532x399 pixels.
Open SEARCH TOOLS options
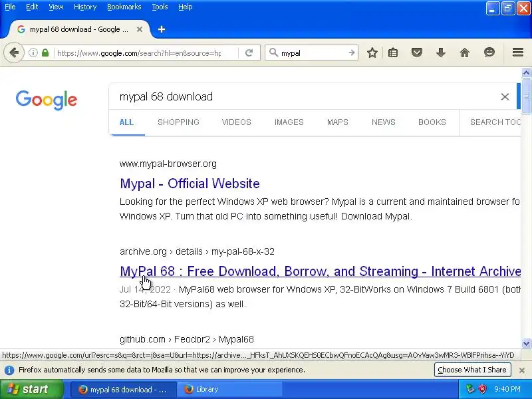[x=495, y=122]
